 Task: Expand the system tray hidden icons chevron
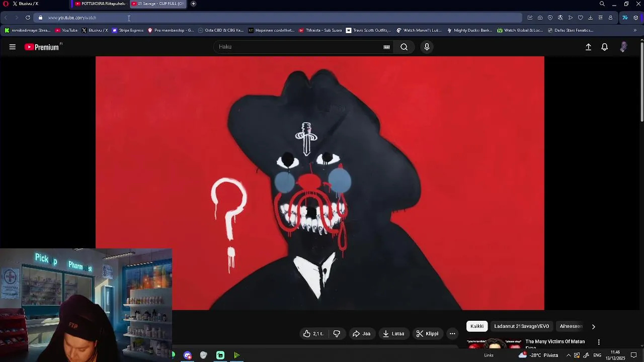pos(569,355)
